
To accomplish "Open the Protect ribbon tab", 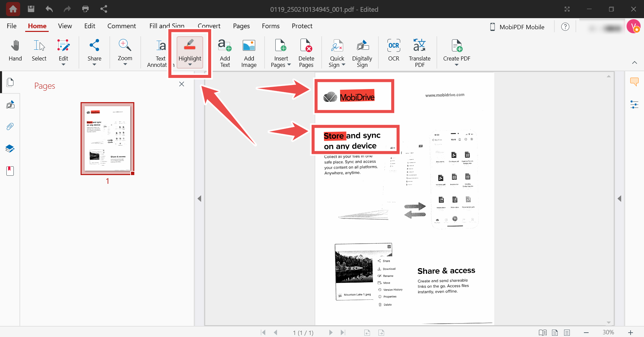I will (302, 26).
